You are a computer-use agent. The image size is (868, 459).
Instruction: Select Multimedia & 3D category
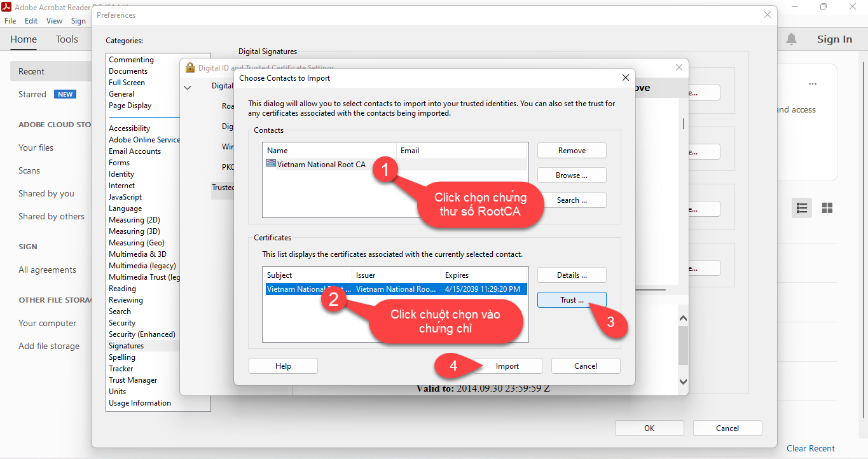137,254
